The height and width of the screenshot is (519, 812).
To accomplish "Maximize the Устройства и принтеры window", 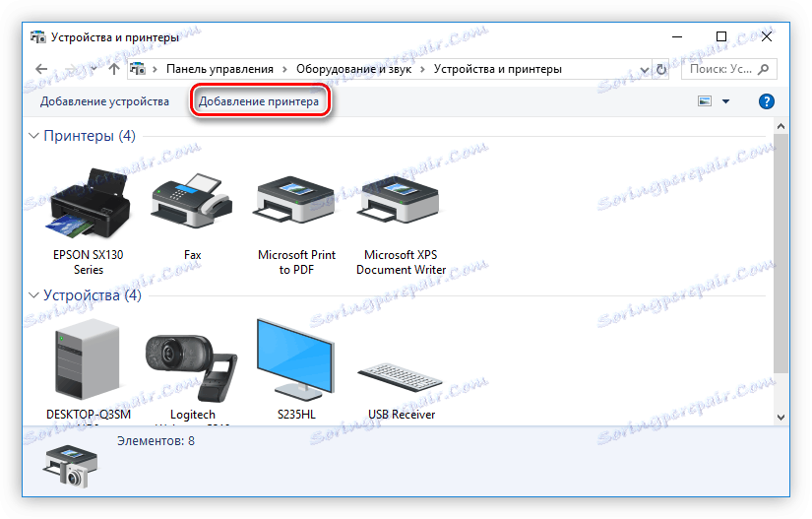I will click(x=721, y=36).
